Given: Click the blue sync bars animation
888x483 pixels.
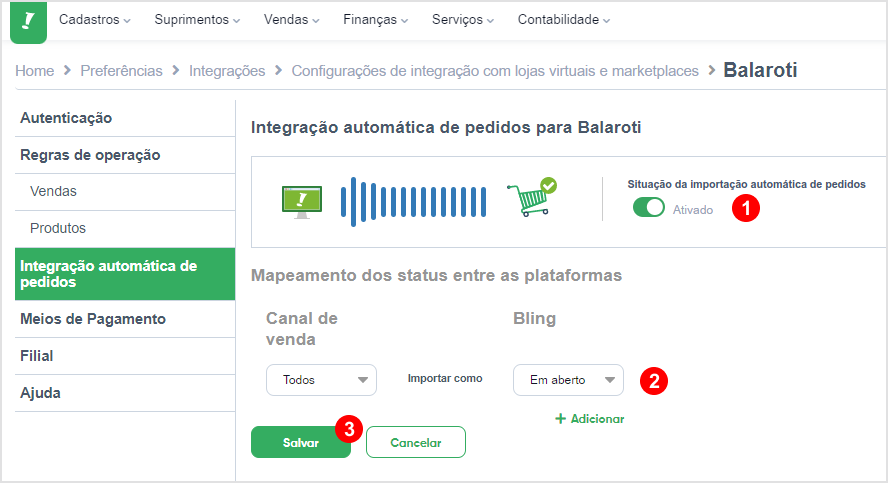Looking at the screenshot, I should pyautogui.click(x=413, y=202).
